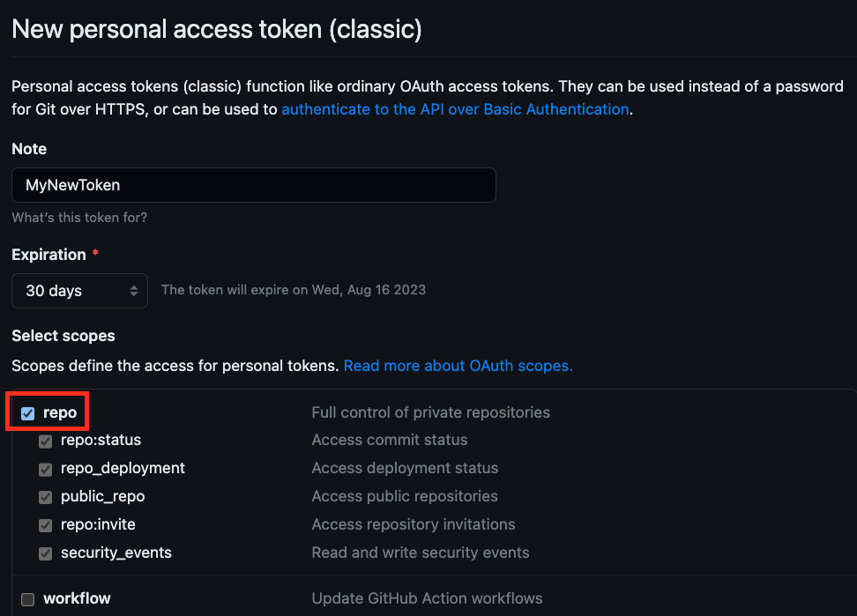Follow the Read more about OAuth scopes link
Viewport: 857px width, 616px height.
(x=458, y=365)
